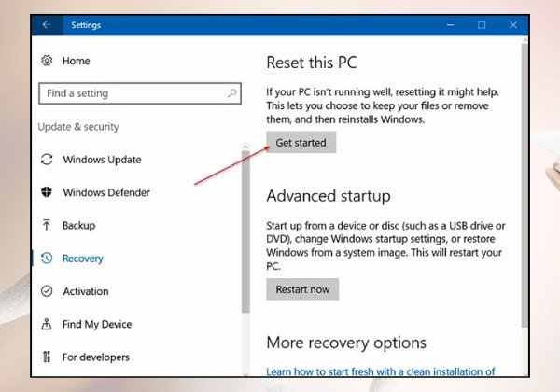The height and width of the screenshot is (392, 560).
Task: Focus the Find a setting search box
Action: [140, 93]
